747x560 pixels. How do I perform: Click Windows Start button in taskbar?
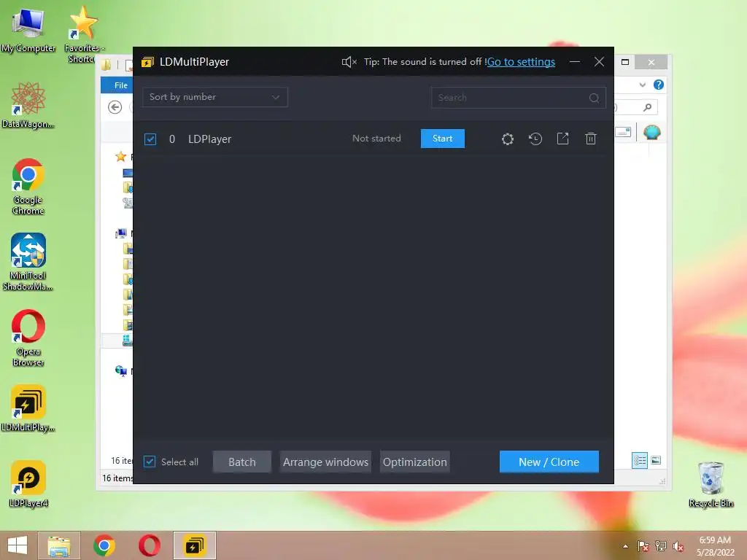pyautogui.click(x=18, y=545)
